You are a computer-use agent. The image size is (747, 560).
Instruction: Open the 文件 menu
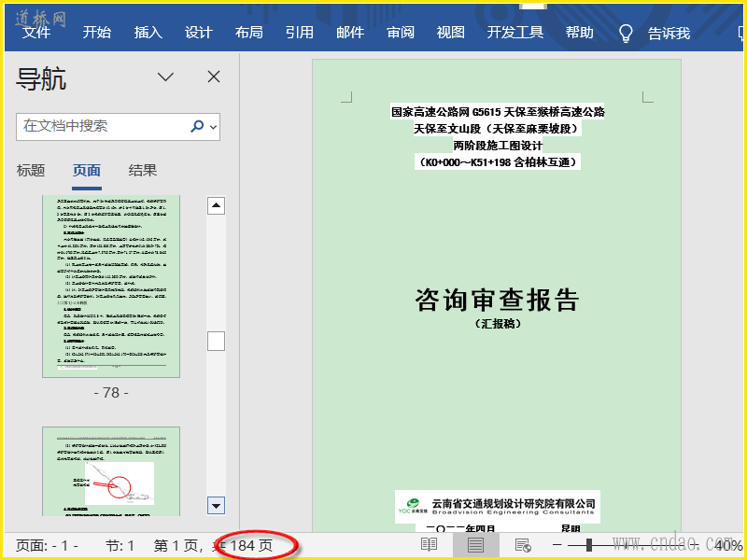coord(36,33)
